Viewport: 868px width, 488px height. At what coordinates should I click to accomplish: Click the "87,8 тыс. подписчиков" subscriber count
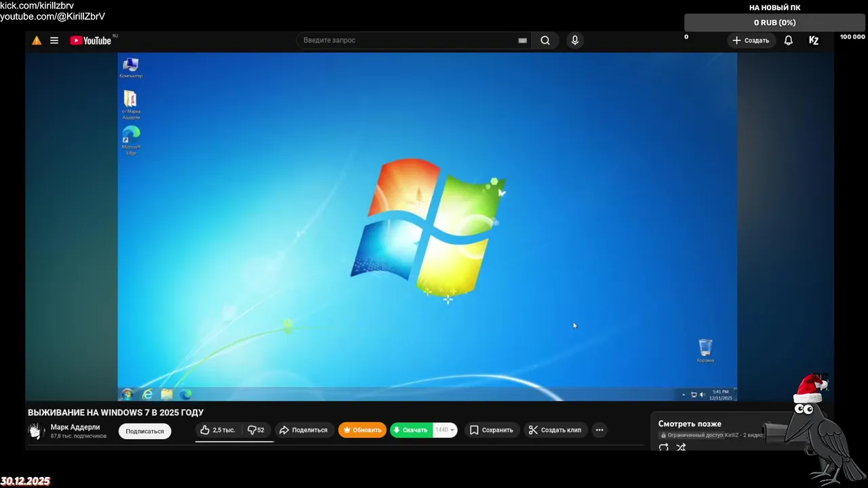pyautogui.click(x=79, y=436)
